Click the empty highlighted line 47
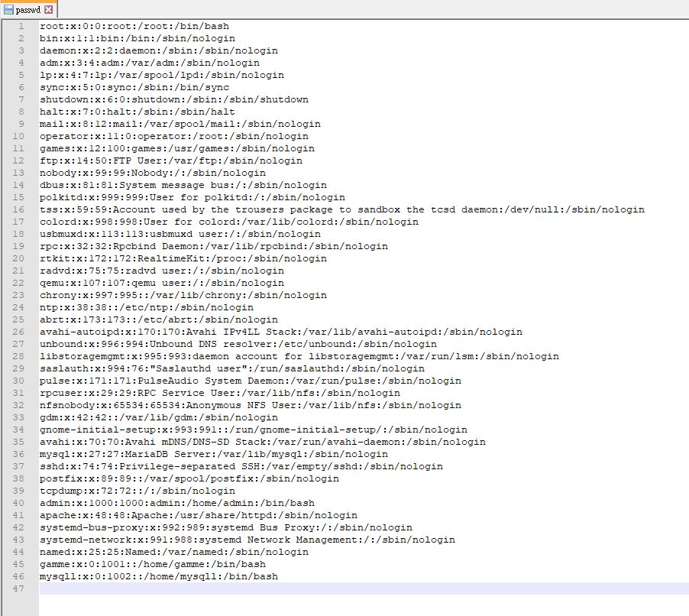Screen dimensions: 689x616 (364, 588)
